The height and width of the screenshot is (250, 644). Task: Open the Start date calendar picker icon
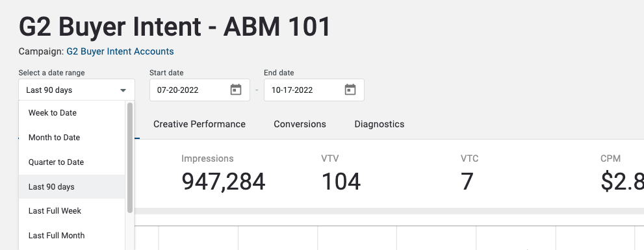pyautogui.click(x=236, y=90)
